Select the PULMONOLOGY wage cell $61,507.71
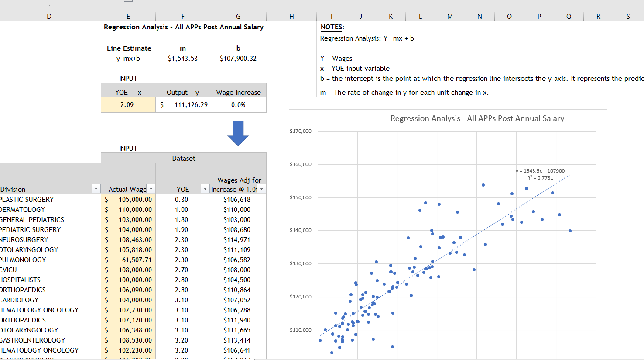Image resolution: width=644 pixels, height=360 pixels. pyautogui.click(x=128, y=260)
